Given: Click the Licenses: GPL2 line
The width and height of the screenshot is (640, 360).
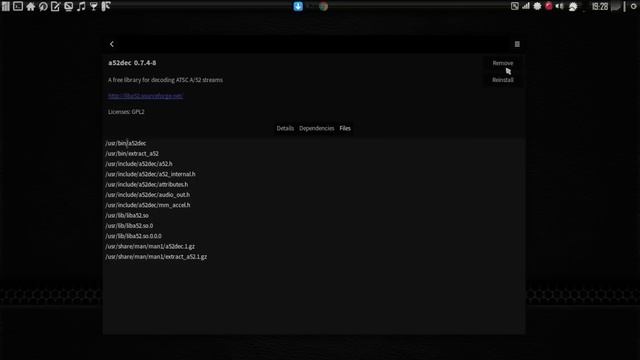Looking at the screenshot, I should click(126, 112).
